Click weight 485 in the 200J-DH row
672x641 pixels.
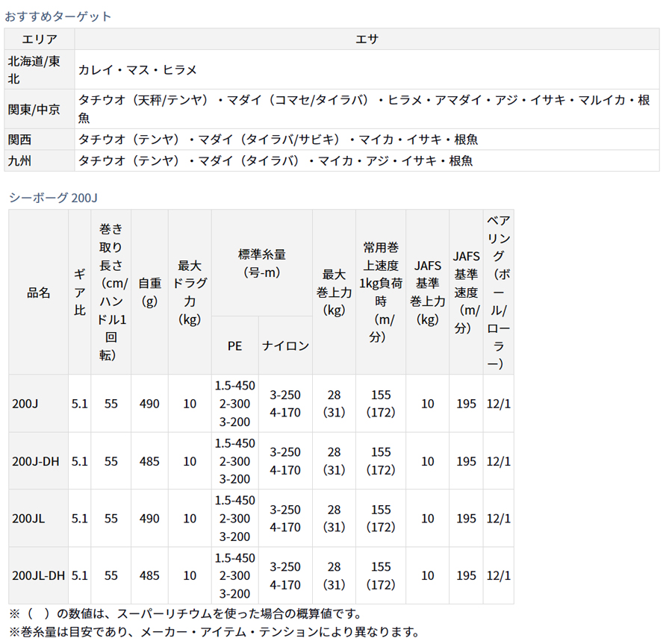coord(149,461)
